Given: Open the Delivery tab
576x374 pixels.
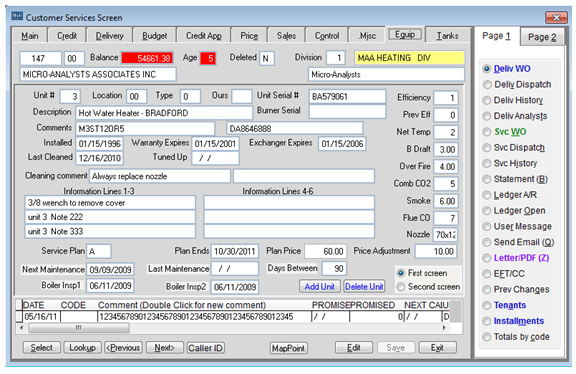Looking at the screenshot, I should tap(109, 36).
